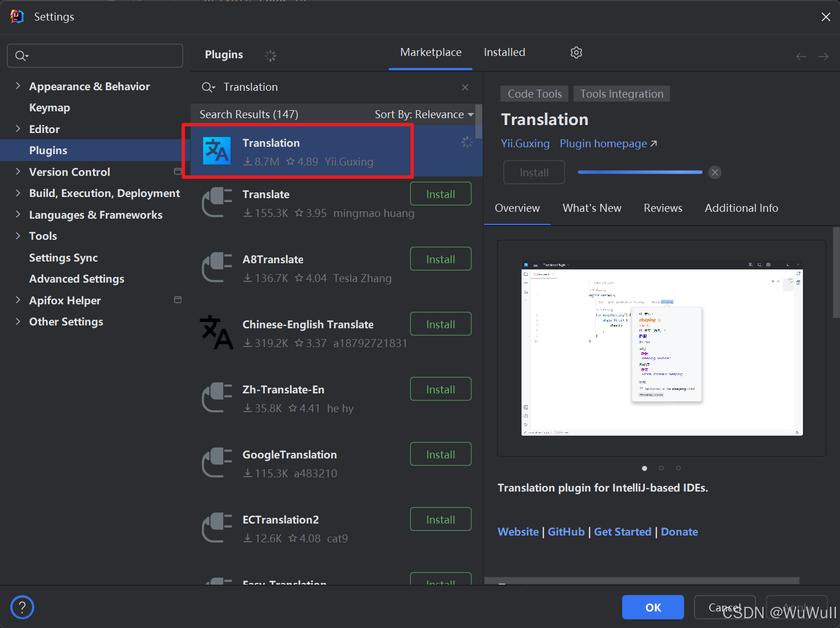Expand the Apifox Helper node
The height and width of the screenshot is (628, 840).
(18, 300)
